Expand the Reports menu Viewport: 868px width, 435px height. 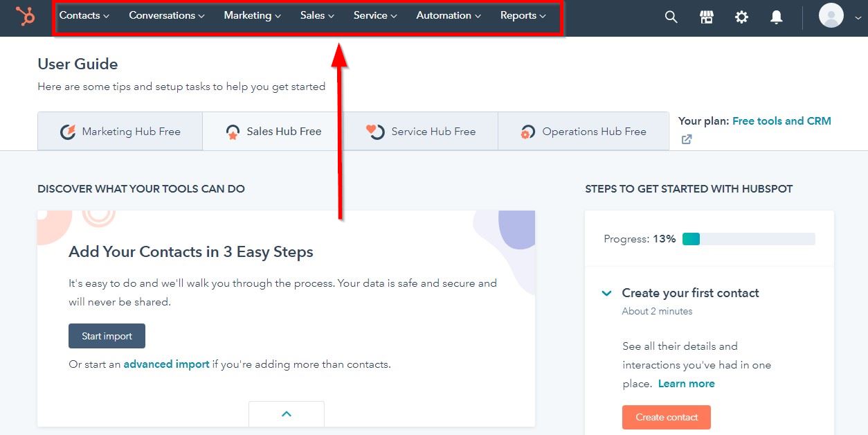pos(523,15)
